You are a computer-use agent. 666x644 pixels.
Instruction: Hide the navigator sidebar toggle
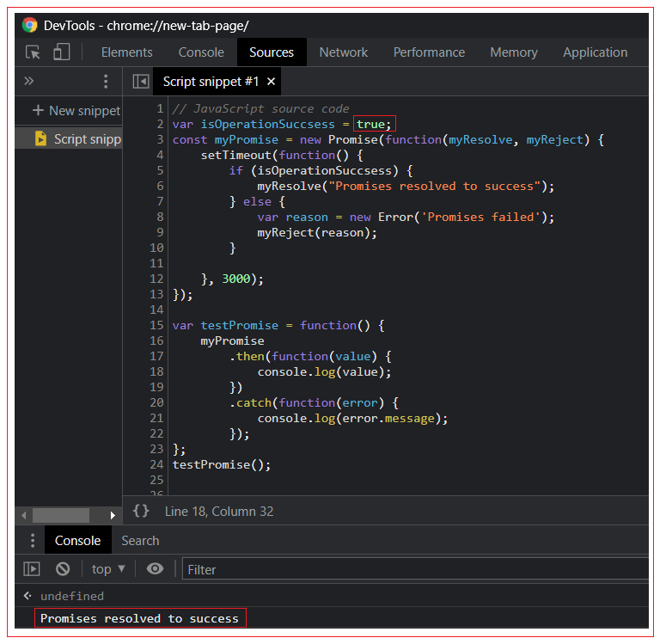[141, 81]
